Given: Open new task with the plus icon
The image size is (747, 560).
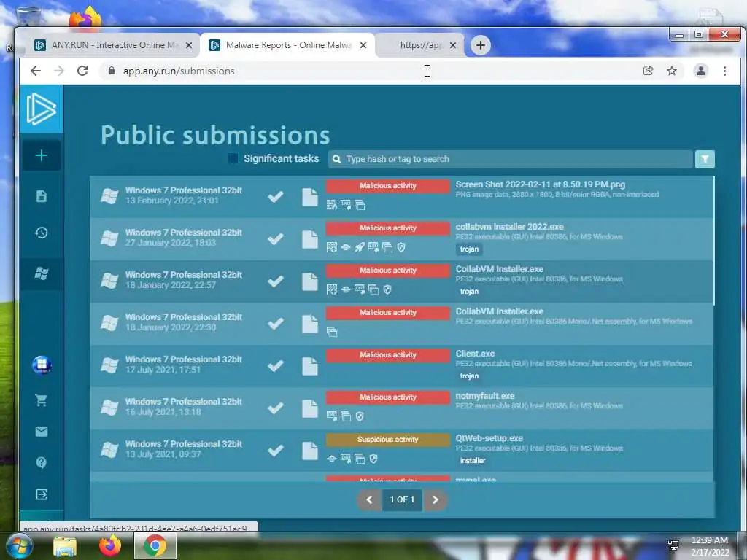Looking at the screenshot, I should (x=42, y=155).
